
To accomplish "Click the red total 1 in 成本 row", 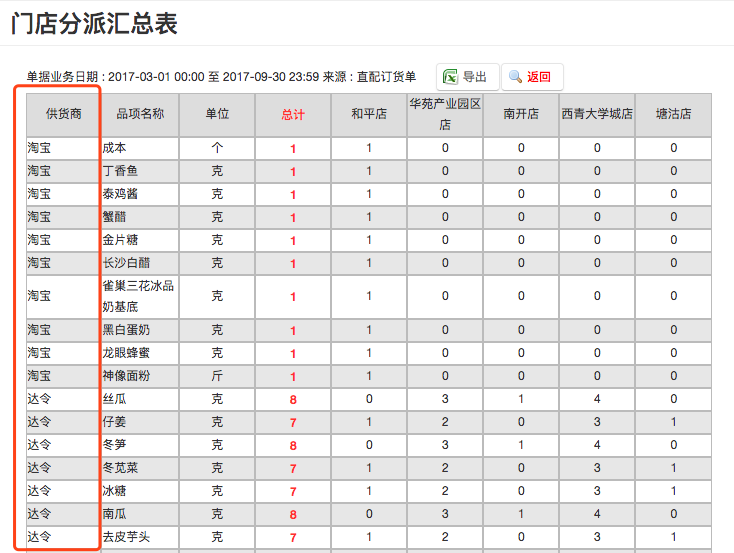I will pos(293,149).
